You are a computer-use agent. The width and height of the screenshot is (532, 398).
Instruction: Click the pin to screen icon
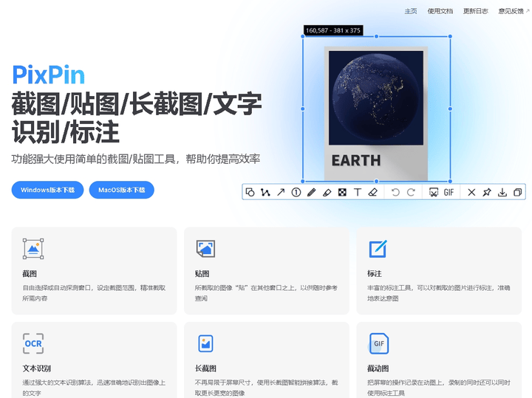[x=487, y=192]
